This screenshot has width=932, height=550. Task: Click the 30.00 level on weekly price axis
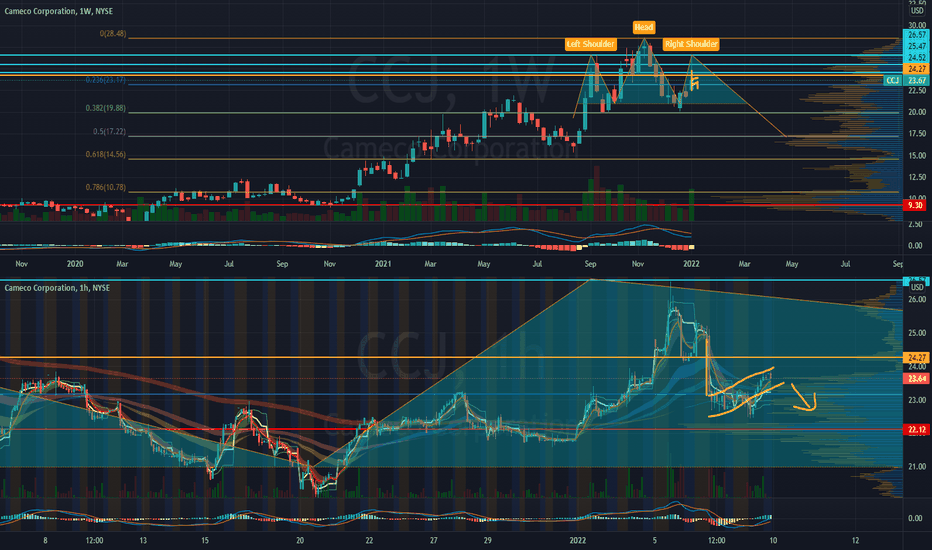pos(917,25)
